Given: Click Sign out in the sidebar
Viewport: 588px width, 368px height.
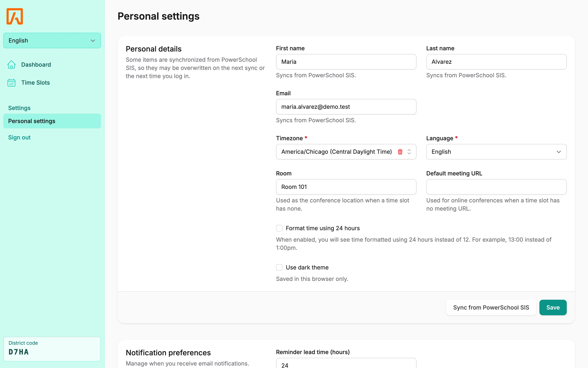Looking at the screenshot, I should pos(19,137).
